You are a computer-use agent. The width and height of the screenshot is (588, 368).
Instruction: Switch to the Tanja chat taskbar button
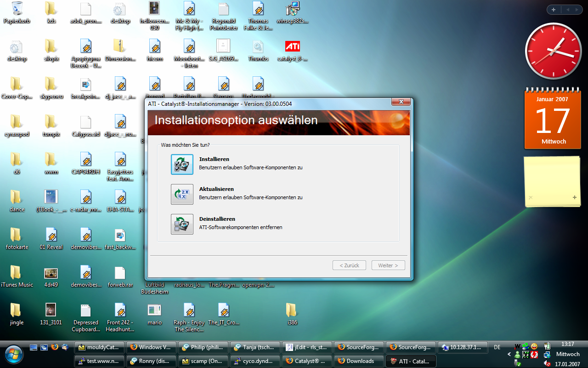point(255,347)
